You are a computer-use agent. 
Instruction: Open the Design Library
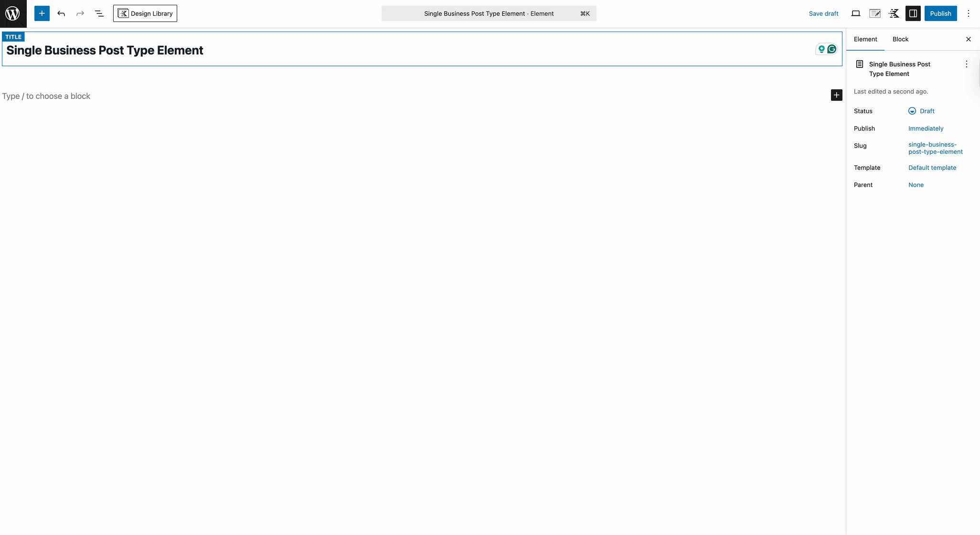[145, 13]
